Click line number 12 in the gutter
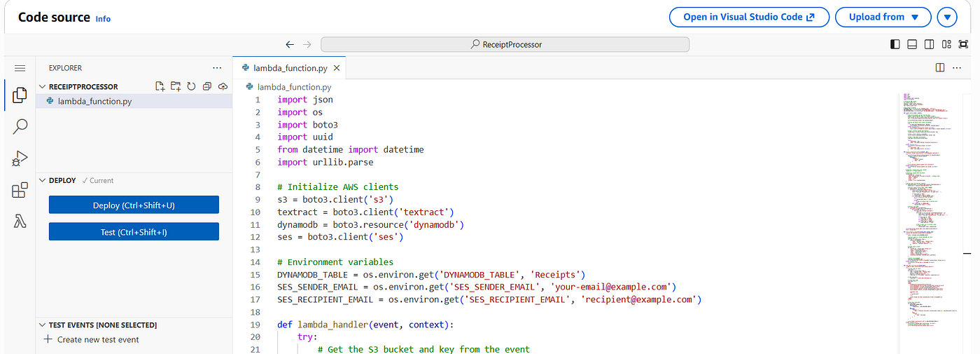Viewport: 980px width, 354px height. pos(255,237)
